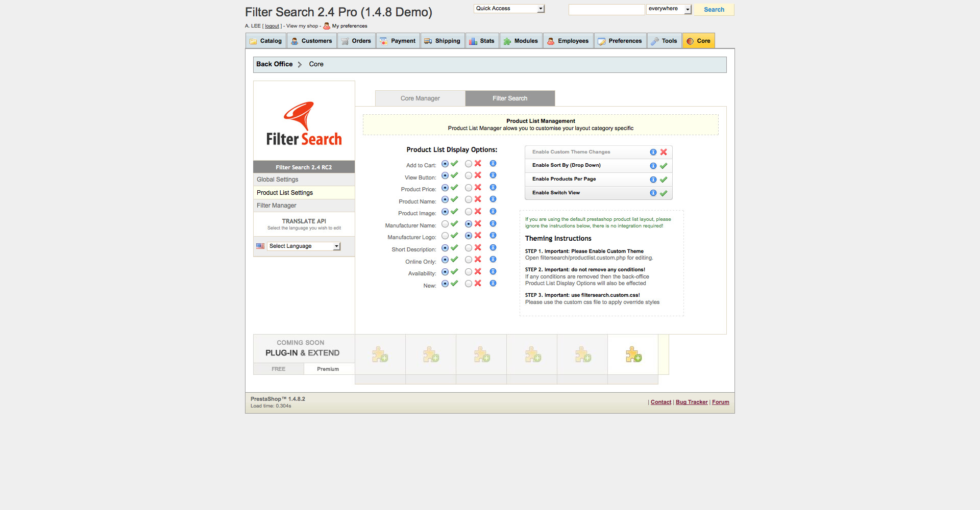The image size is (980, 510).
Task: Disable Product Price radio option
Action: [x=469, y=188]
